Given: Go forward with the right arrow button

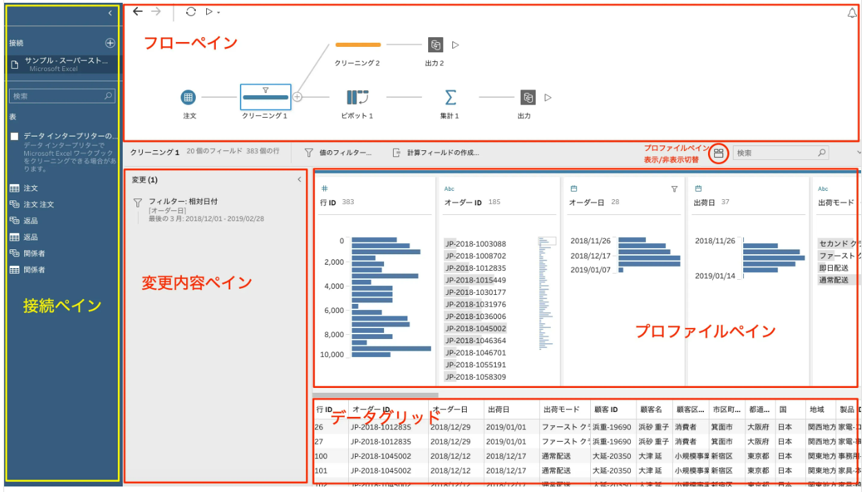Looking at the screenshot, I should (x=156, y=11).
